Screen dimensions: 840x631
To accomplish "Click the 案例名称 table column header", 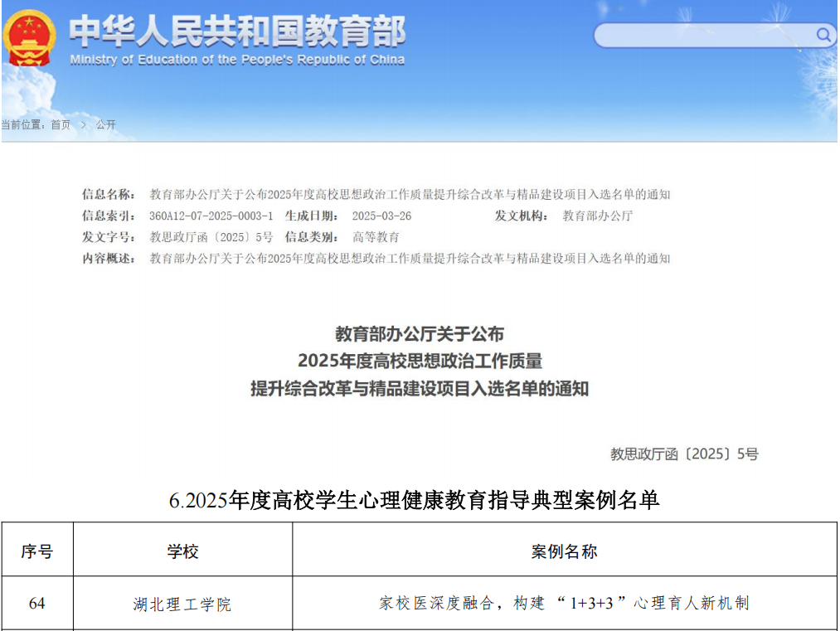I will click(564, 551).
